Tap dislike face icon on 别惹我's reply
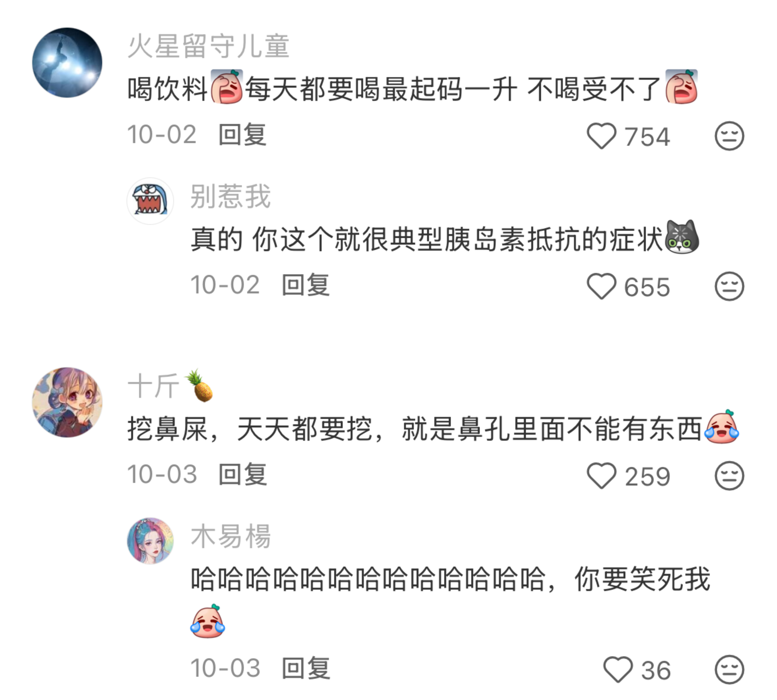This screenshot has height=700, width=777. [729, 286]
